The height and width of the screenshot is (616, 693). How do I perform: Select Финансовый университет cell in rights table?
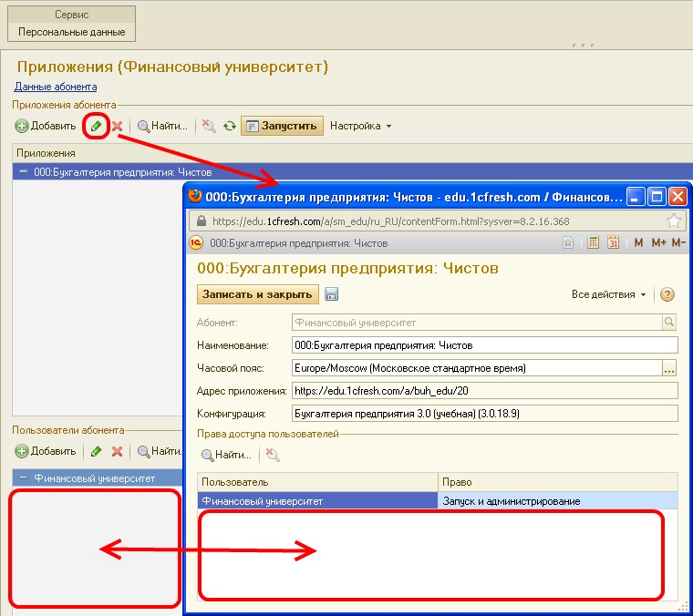(x=317, y=501)
